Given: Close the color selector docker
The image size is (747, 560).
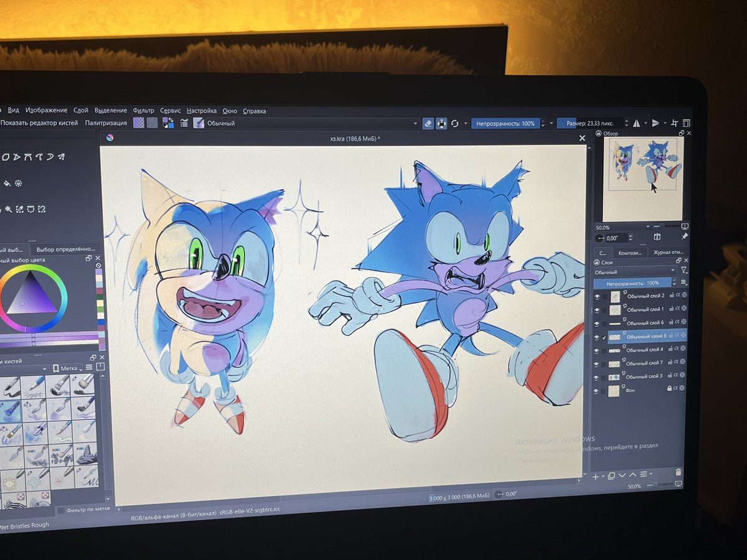Looking at the screenshot, I should coord(96,258).
